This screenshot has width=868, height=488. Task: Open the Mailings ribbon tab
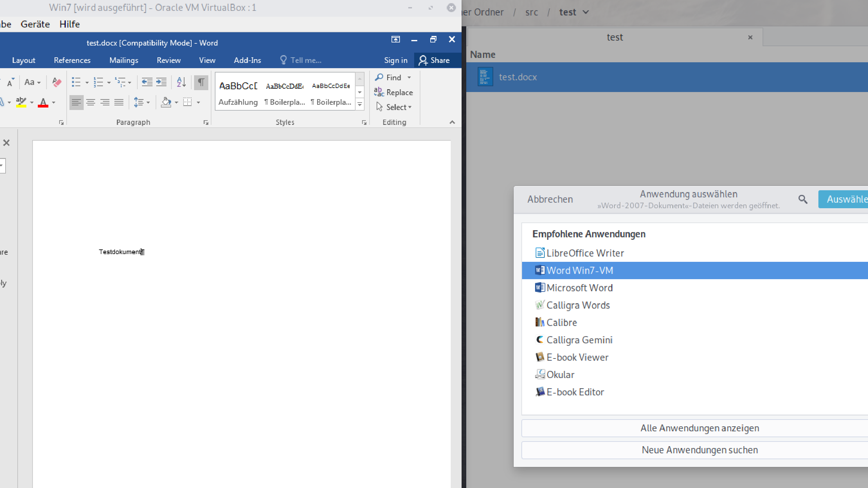tap(124, 60)
